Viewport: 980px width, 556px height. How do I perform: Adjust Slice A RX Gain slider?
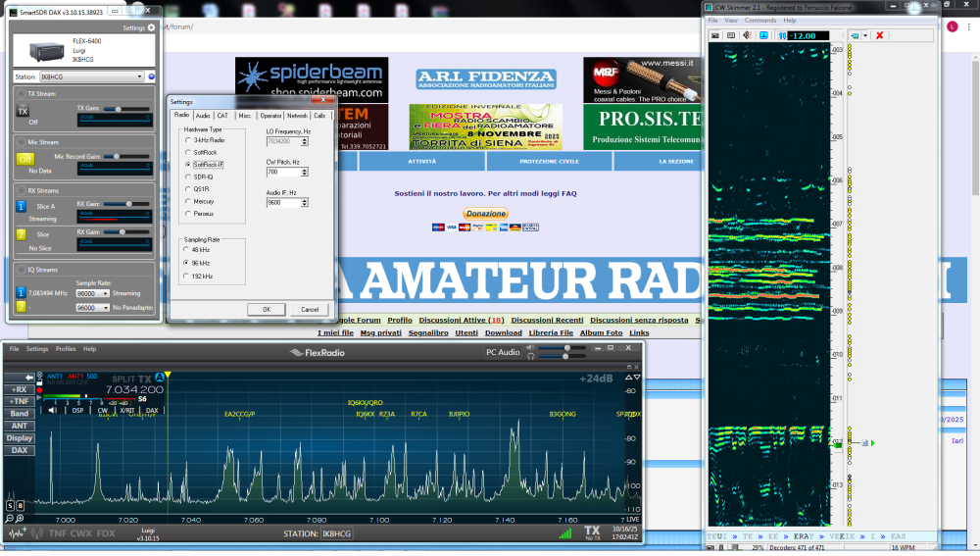coord(128,204)
